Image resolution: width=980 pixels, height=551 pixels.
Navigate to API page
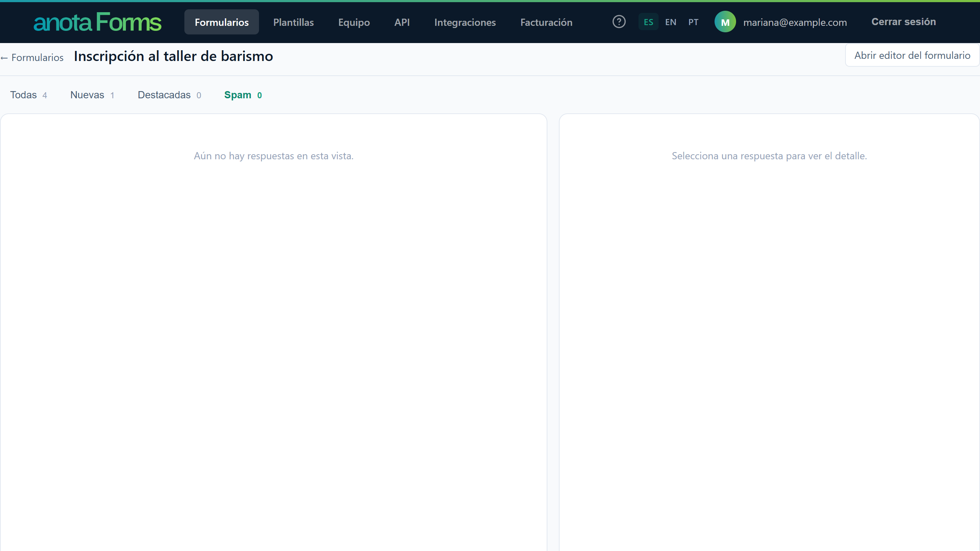tap(402, 22)
